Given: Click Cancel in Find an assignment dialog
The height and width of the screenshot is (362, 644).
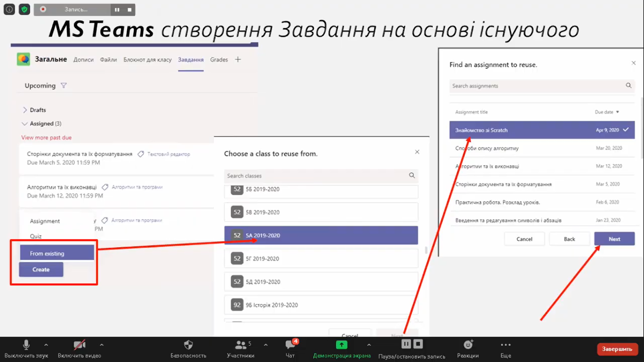Looking at the screenshot, I should pos(524,239).
